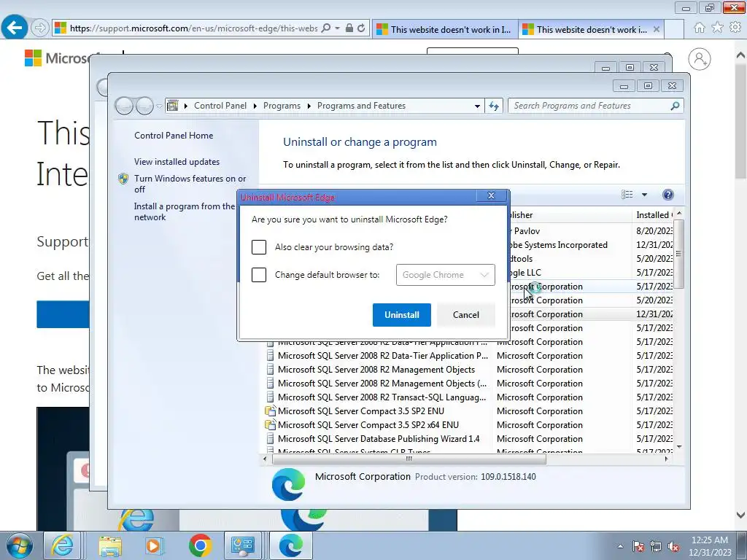Expand the view options dropdown arrow
The width and height of the screenshot is (747, 560).
coord(644,195)
